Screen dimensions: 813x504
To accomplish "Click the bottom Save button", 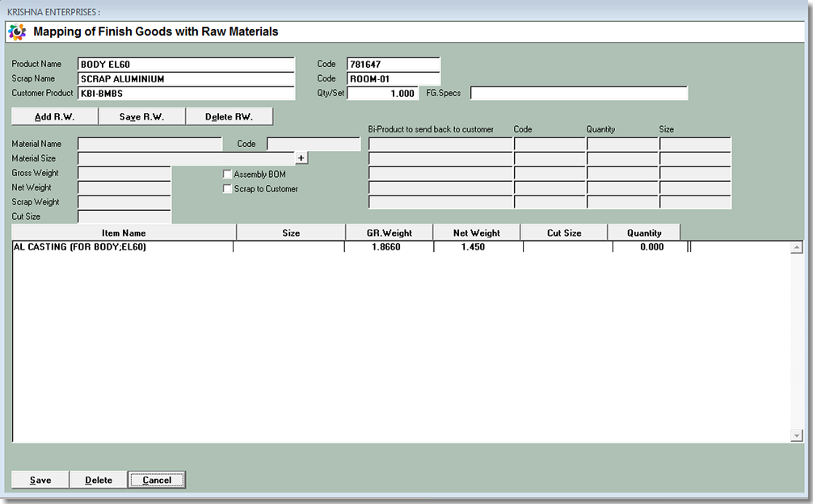I will point(40,480).
